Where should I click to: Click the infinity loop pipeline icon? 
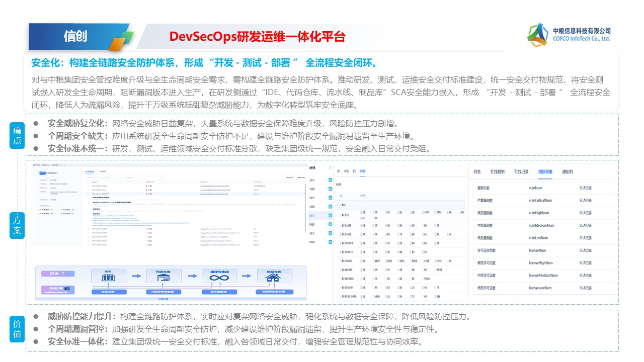point(219,278)
